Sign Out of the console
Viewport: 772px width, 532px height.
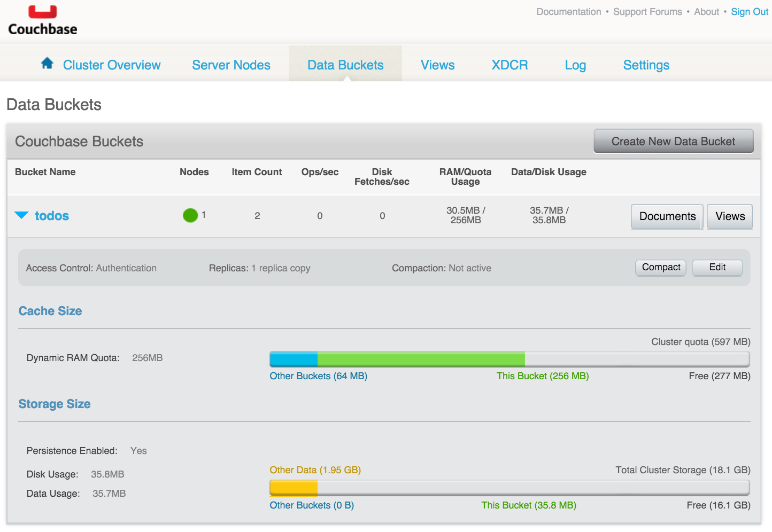(x=750, y=12)
